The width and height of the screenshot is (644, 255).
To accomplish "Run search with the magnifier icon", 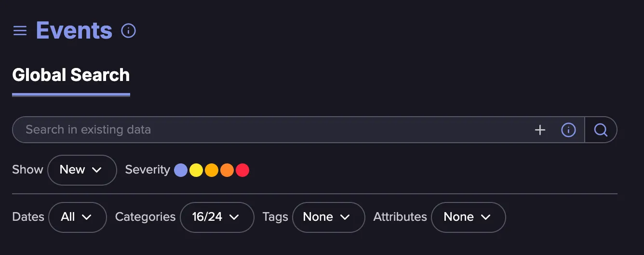I will 601,130.
